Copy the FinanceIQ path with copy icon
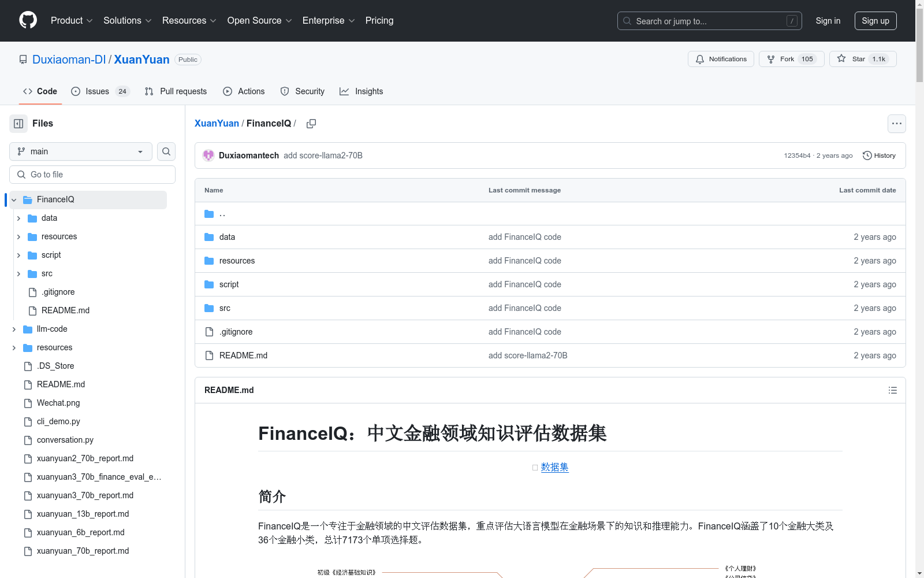This screenshot has height=578, width=924. point(311,123)
